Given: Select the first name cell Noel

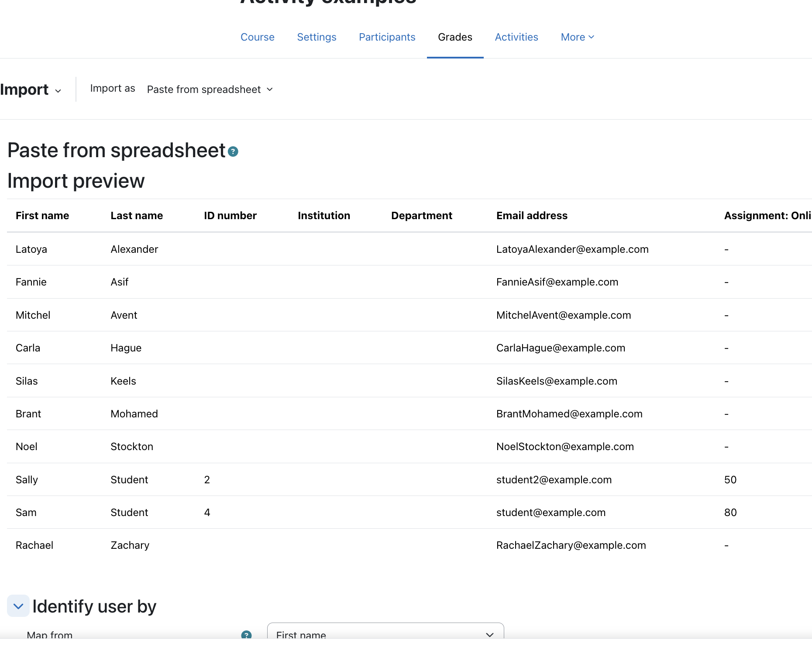Looking at the screenshot, I should [27, 447].
